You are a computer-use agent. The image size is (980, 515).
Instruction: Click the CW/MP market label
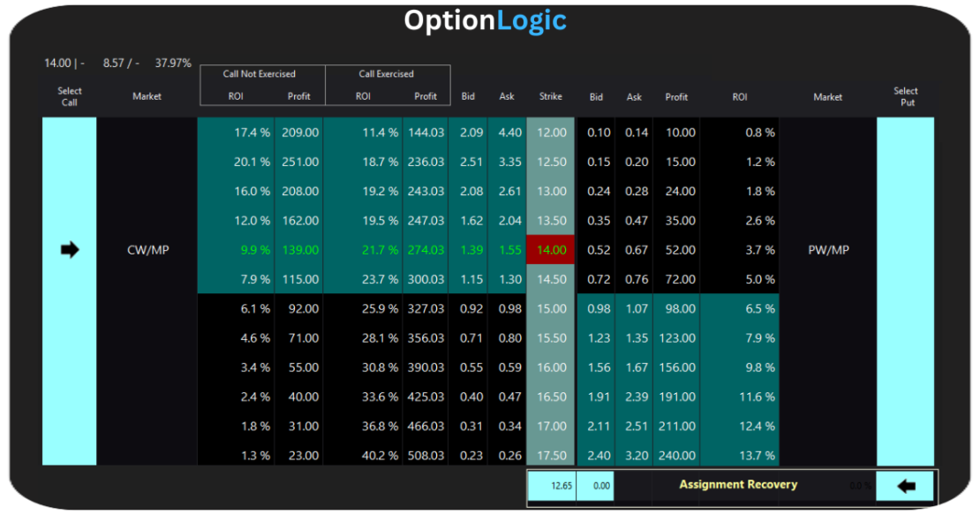click(x=148, y=250)
